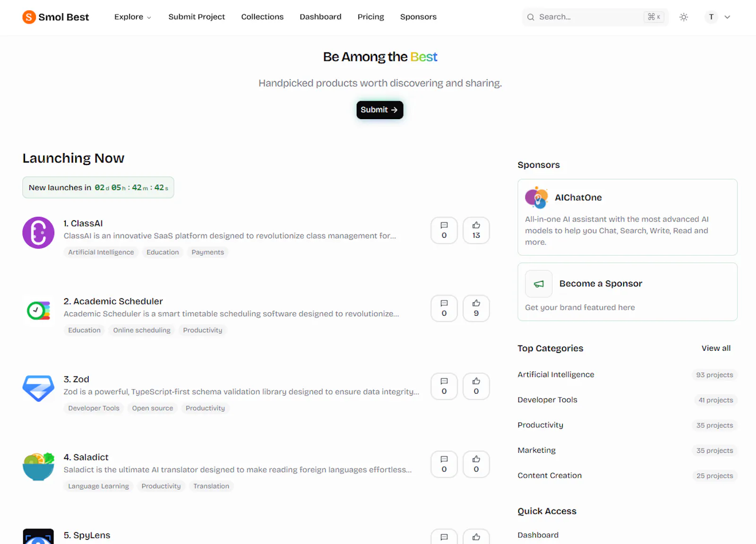
Task: Open comments for Saladict
Action: (444, 464)
